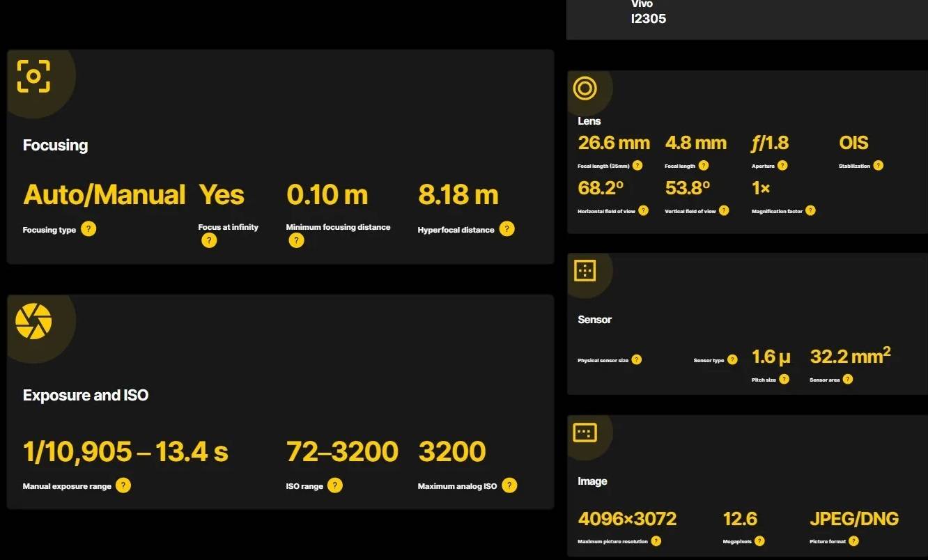Show help for Focal length (35mm)
The image size is (928, 560).
click(x=637, y=166)
